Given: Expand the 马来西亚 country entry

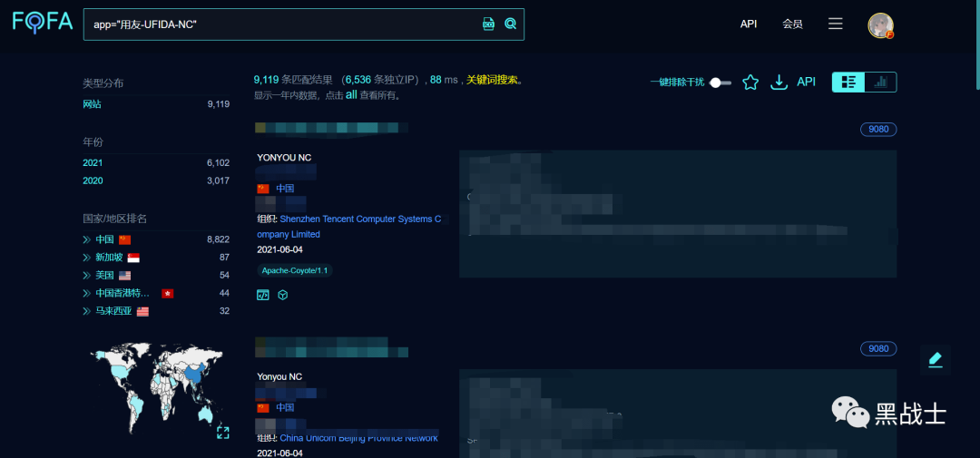Looking at the screenshot, I should (x=87, y=311).
